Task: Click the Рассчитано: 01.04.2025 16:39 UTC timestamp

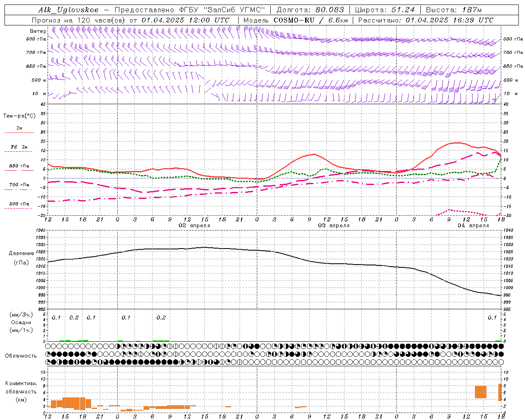Action: click(426, 20)
